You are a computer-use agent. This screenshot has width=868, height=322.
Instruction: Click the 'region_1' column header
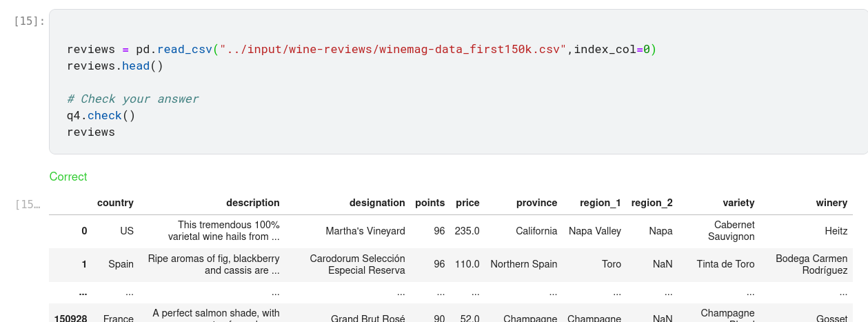(x=594, y=203)
